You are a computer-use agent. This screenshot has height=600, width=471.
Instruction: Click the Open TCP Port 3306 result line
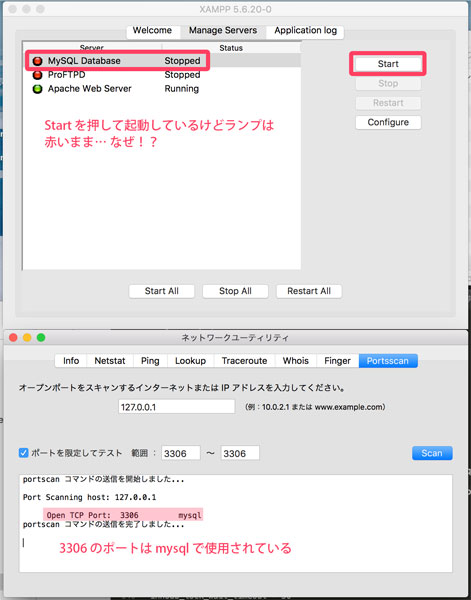pos(123,515)
